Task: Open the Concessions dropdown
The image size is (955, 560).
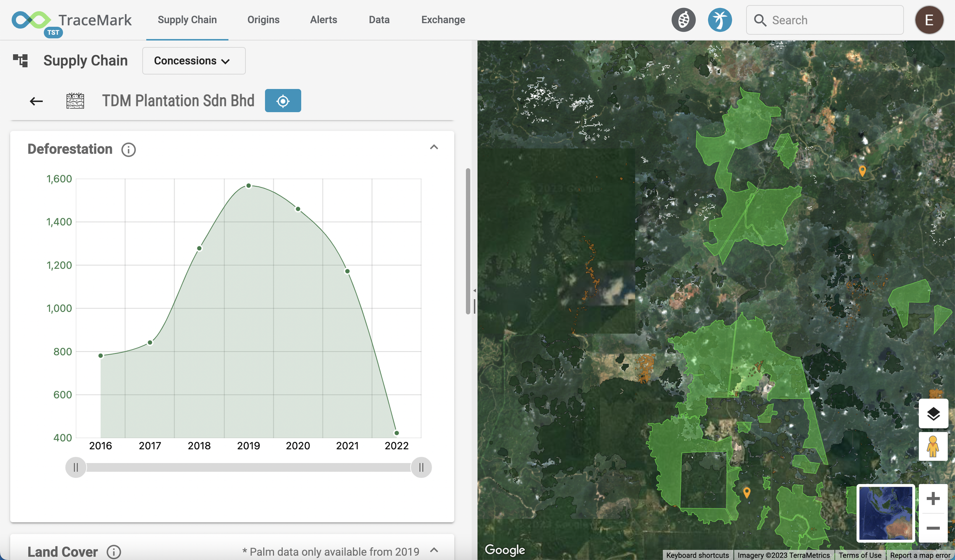Action: point(194,61)
